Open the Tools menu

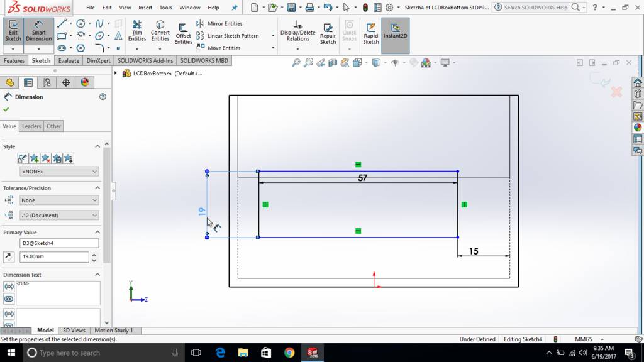coord(165,8)
